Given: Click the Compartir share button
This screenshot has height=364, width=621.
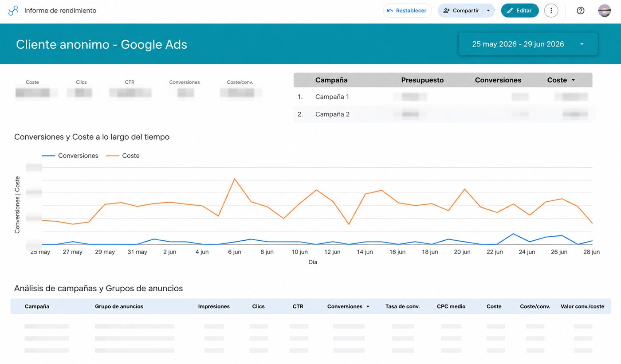Looking at the screenshot, I should tap(461, 11).
